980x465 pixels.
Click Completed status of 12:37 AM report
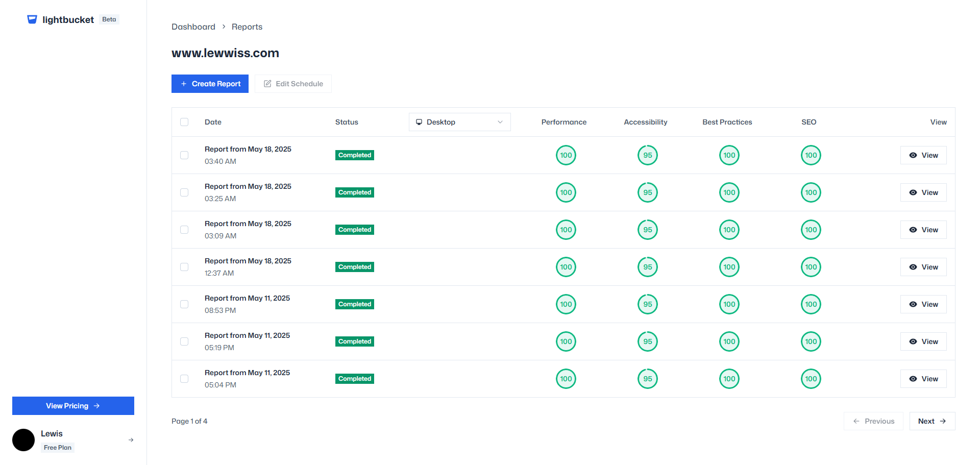(355, 267)
